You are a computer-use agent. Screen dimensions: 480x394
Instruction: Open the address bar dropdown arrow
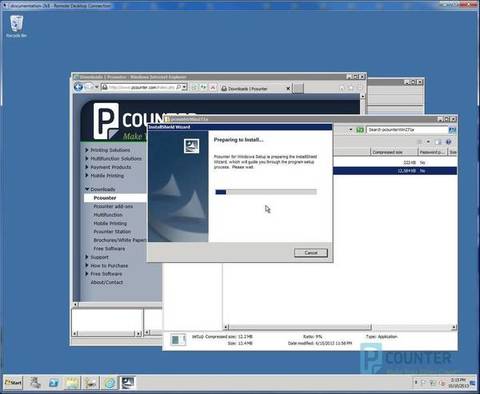click(185, 87)
